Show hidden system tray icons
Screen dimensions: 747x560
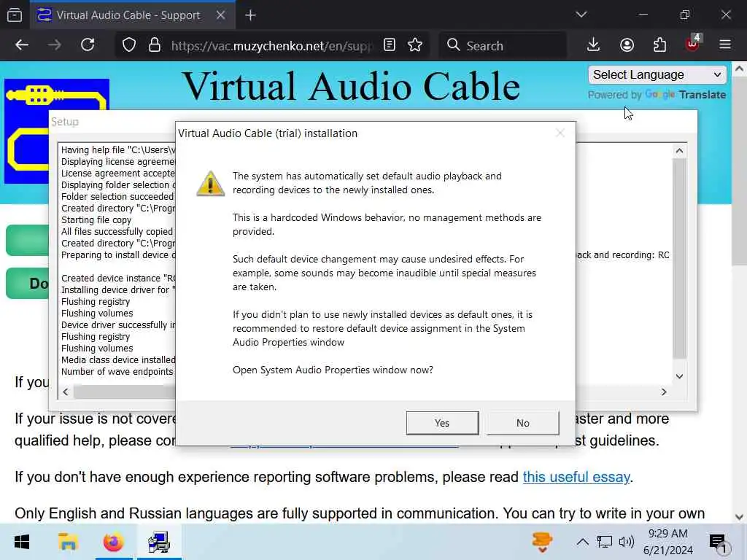click(x=582, y=542)
